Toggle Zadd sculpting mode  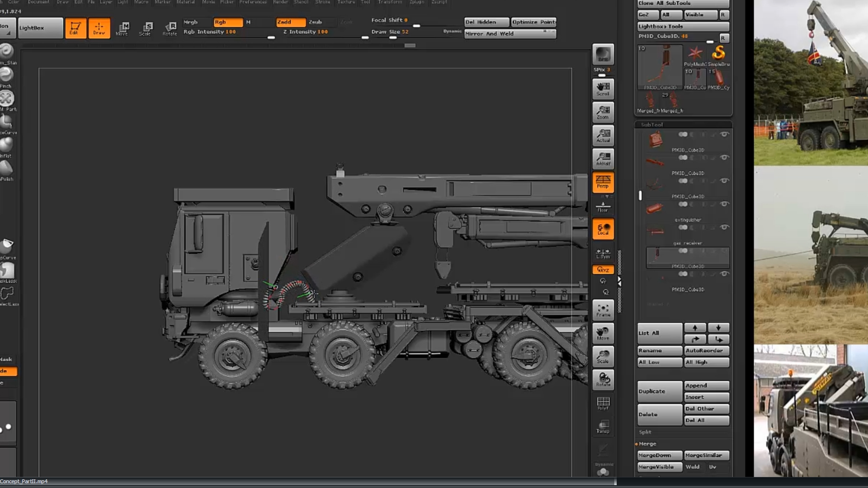click(290, 22)
